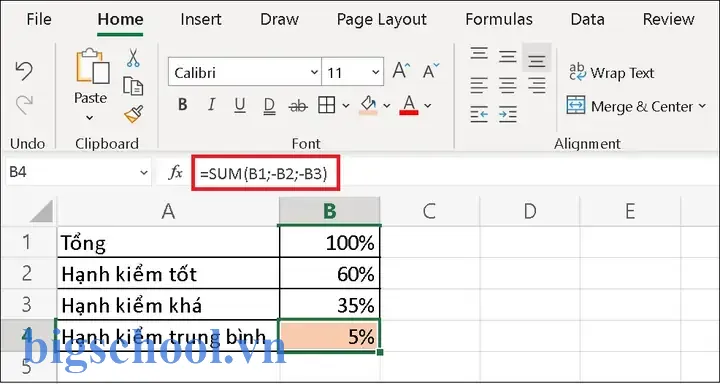Click the Fill Color paint bucket

pos(368,105)
